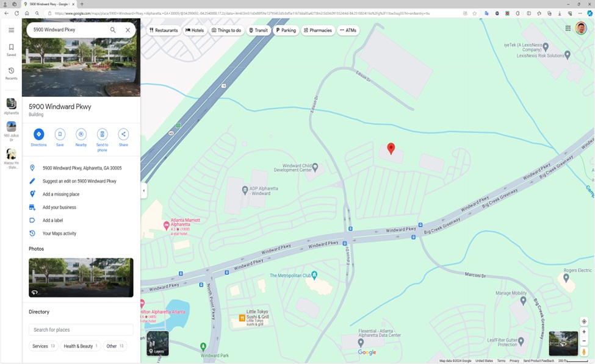Open the 980 Julius Dr recent item

(x=12, y=131)
